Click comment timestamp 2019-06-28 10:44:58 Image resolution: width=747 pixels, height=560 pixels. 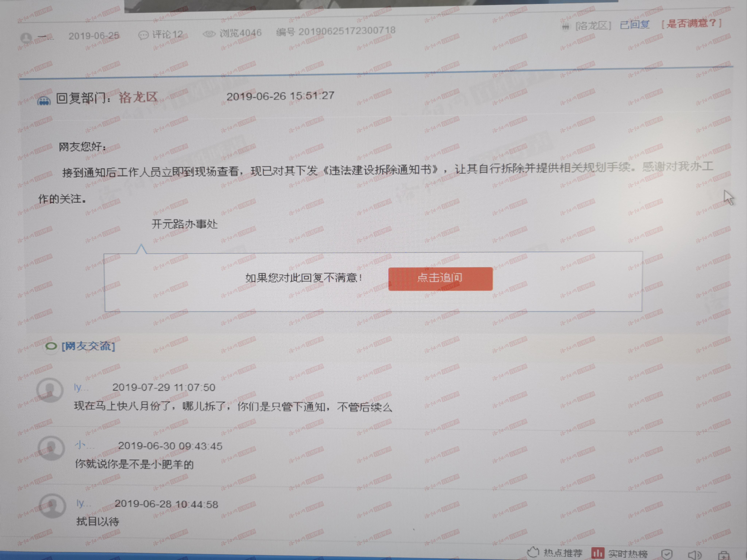tap(167, 504)
